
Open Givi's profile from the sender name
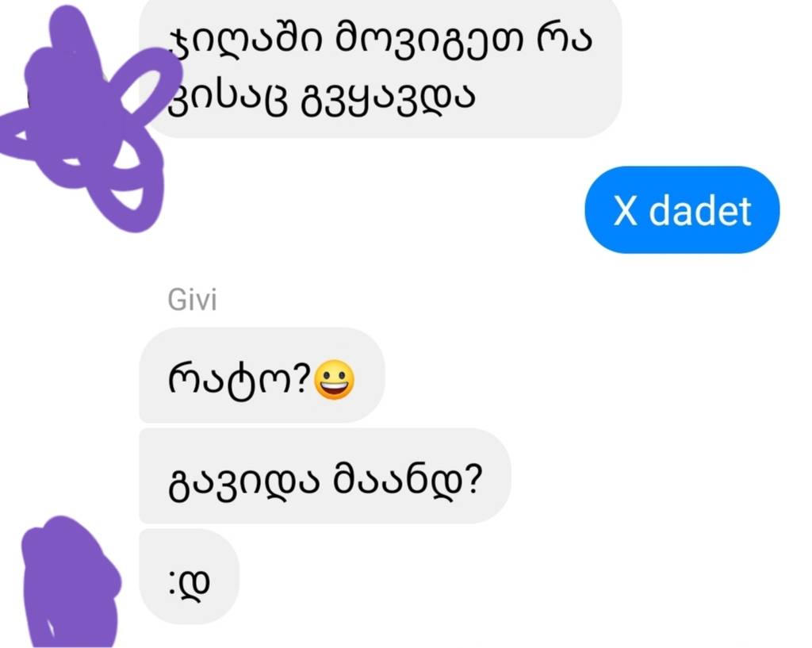click(192, 300)
